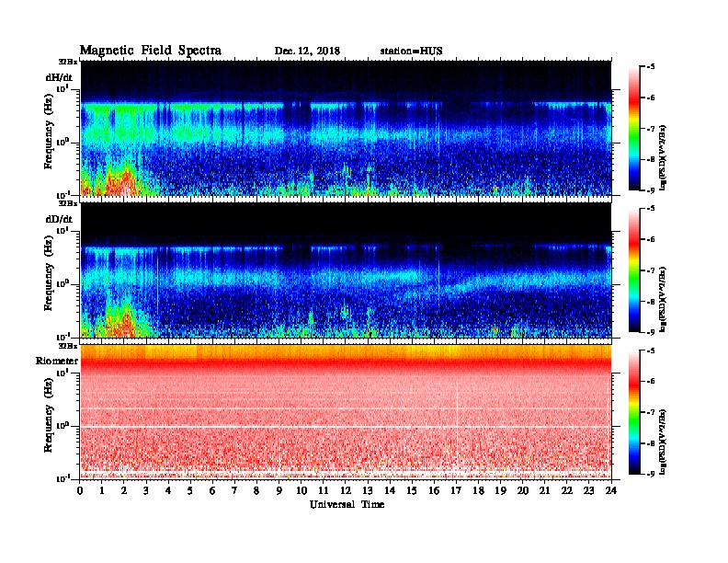Click the Riometer panel's color scale bar
Image resolution: width=728 pixels, height=563 pixels.
(634, 412)
